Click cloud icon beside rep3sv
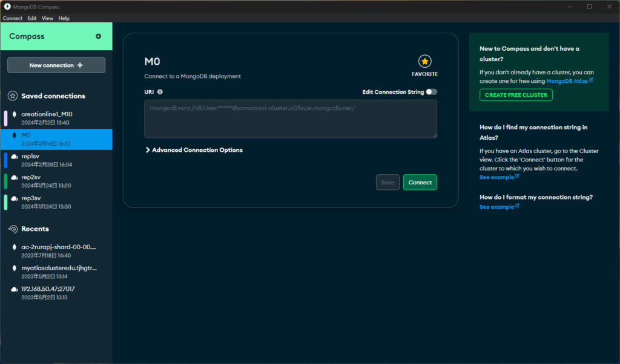This screenshot has width=620, height=364. [15, 198]
